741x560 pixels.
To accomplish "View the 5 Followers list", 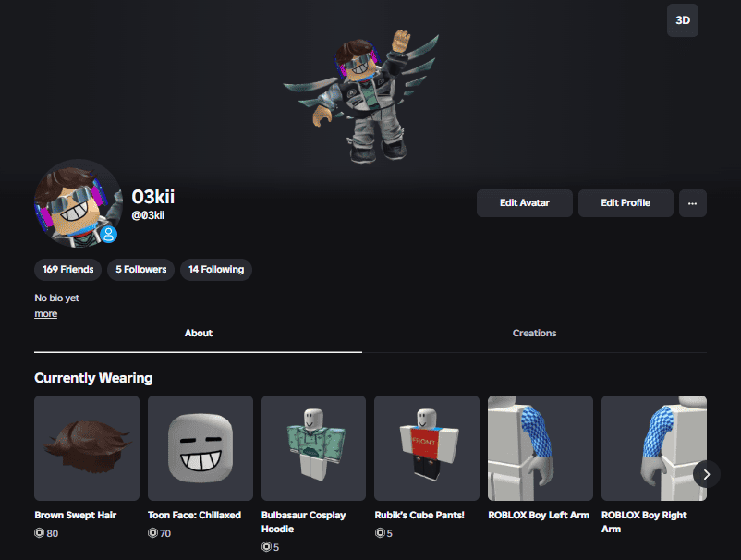I will coord(140,269).
